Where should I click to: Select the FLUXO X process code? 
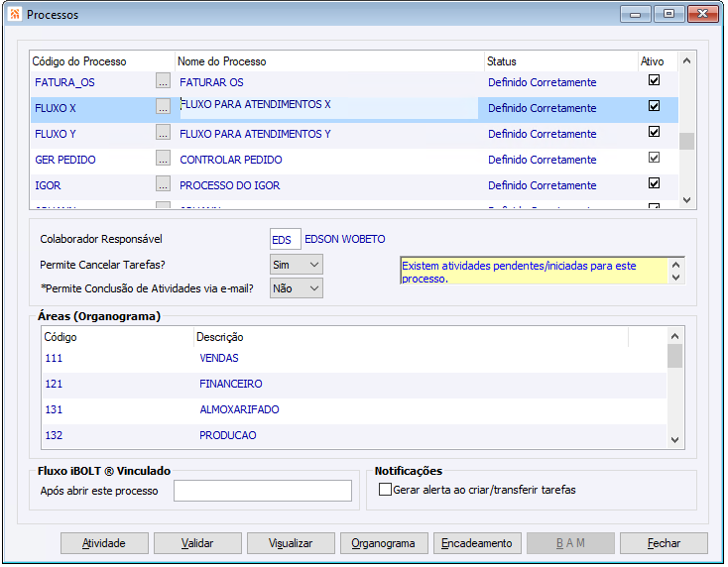[x=56, y=108]
